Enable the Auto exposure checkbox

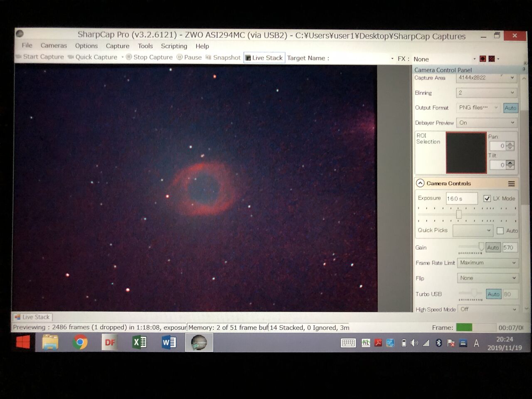point(500,231)
